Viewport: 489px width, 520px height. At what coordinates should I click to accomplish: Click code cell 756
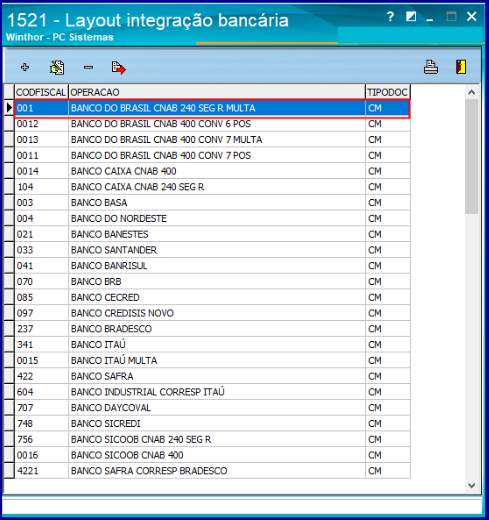[x=41, y=439]
